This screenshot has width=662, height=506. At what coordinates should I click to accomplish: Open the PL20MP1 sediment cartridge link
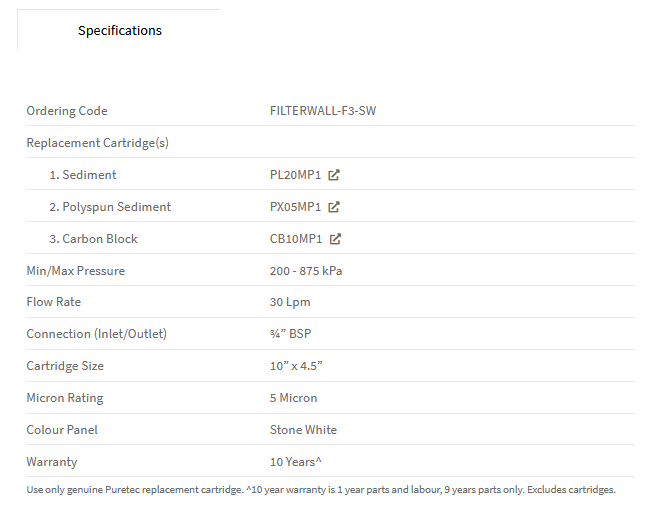click(x=296, y=175)
